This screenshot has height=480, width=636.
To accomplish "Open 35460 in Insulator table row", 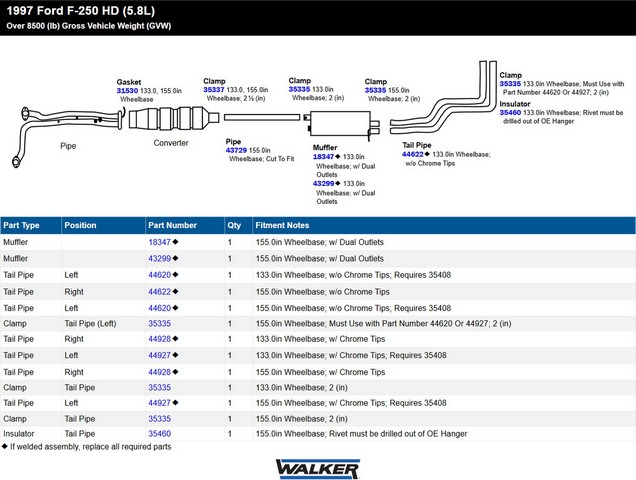I will click(159, 434).
